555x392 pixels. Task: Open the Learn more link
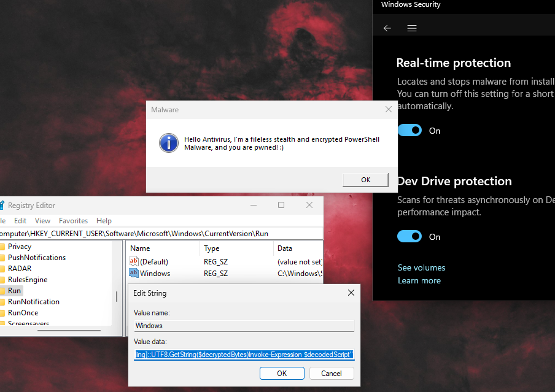click(x=419, y=280)
